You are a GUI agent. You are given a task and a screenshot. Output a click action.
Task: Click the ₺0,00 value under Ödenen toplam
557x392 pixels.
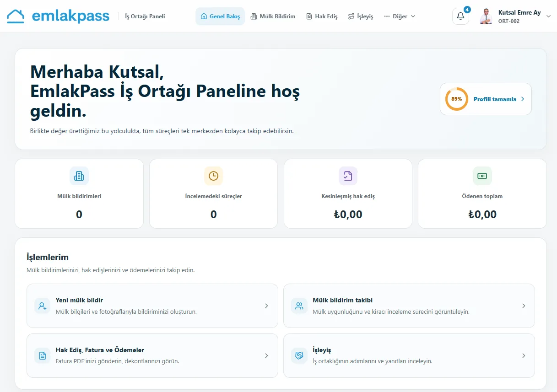tap(482, 215)
